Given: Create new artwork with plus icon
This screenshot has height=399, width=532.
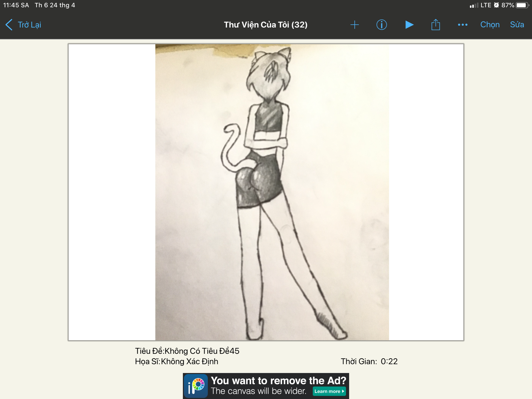Looking at the screenshot, I should [354, 25].
